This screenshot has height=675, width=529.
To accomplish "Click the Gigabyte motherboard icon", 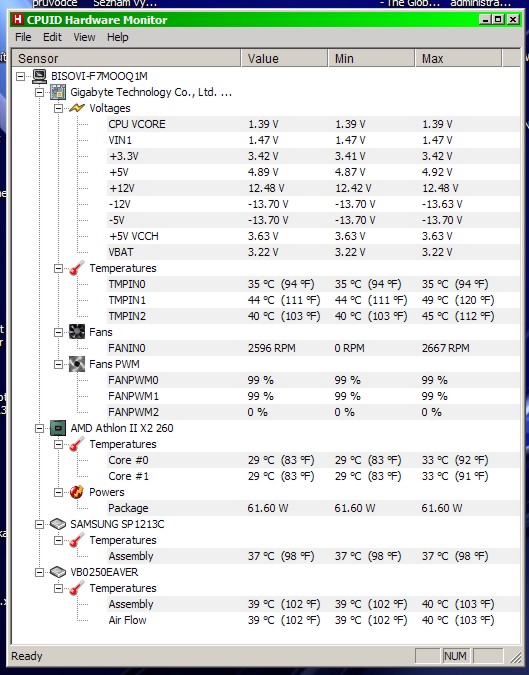I will 58,92.
